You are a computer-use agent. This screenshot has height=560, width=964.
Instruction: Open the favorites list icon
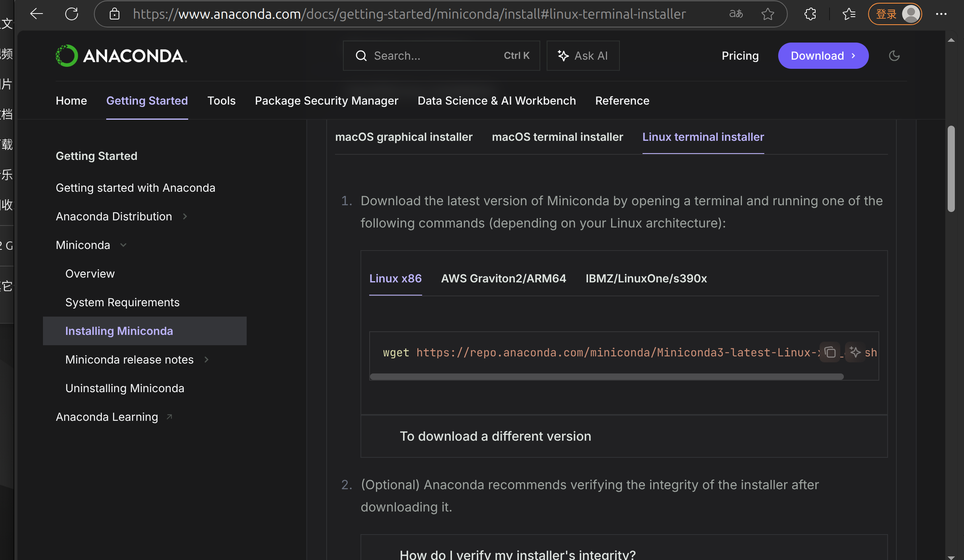849,14
